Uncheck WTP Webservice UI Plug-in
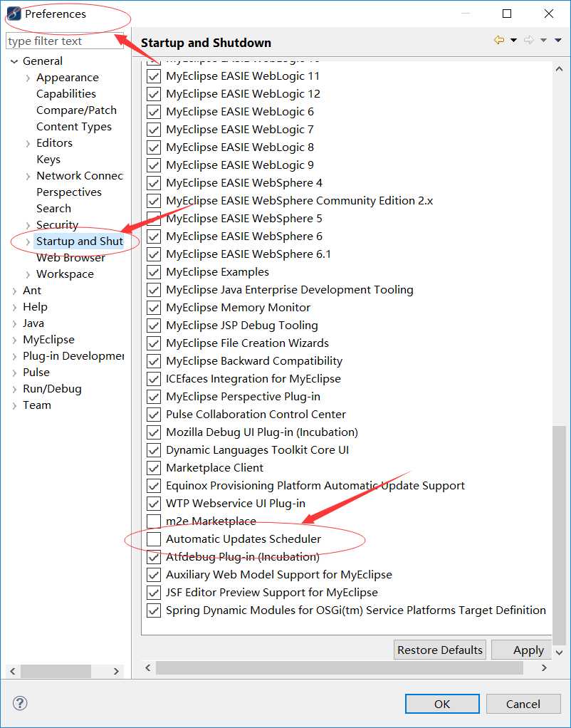 click(x=154, y=504)
